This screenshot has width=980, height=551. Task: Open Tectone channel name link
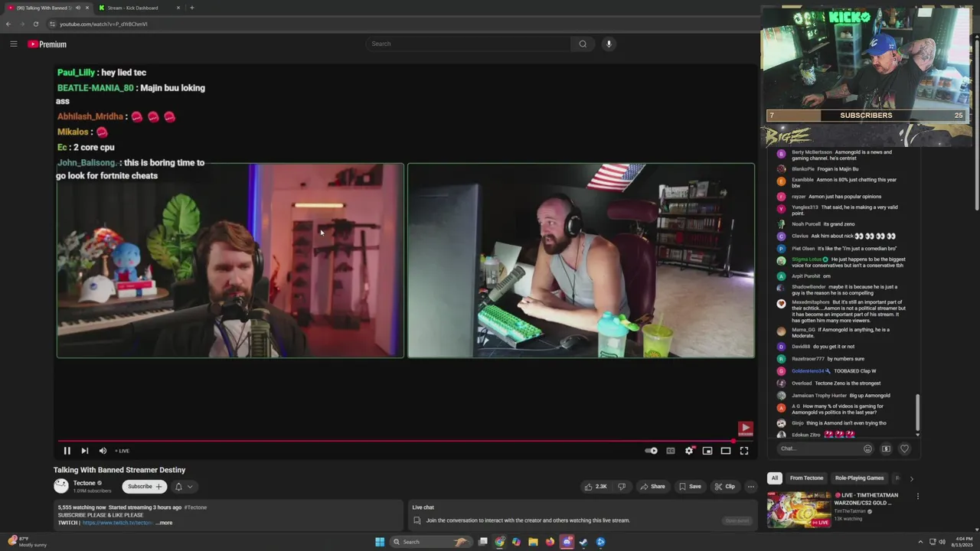[84, 483]
